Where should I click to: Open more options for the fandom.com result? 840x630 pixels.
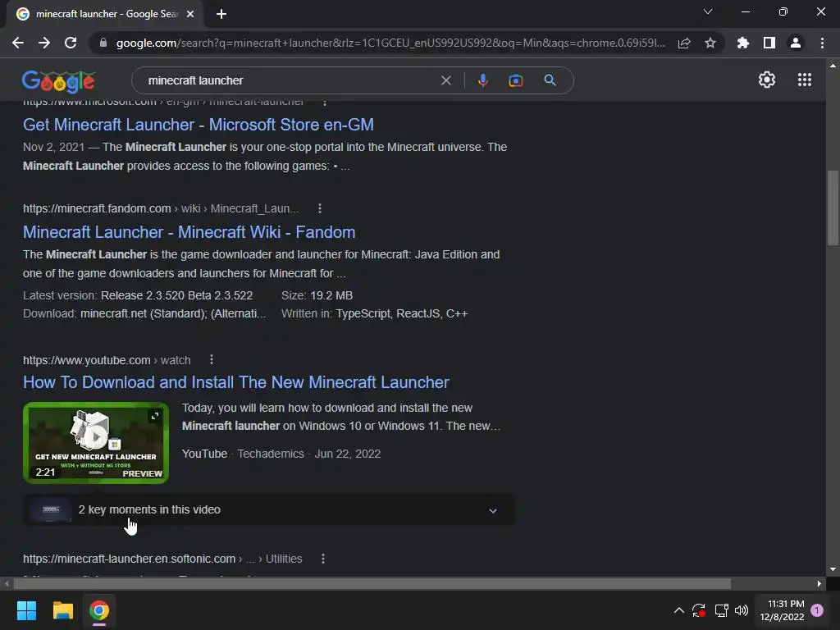coord(320,208)
